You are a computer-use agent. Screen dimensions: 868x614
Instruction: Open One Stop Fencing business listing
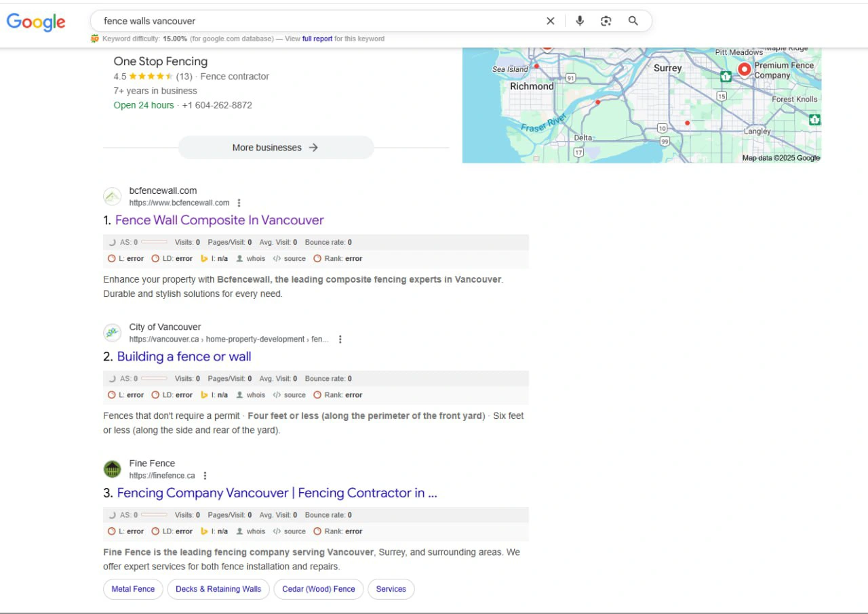[161, 61]
